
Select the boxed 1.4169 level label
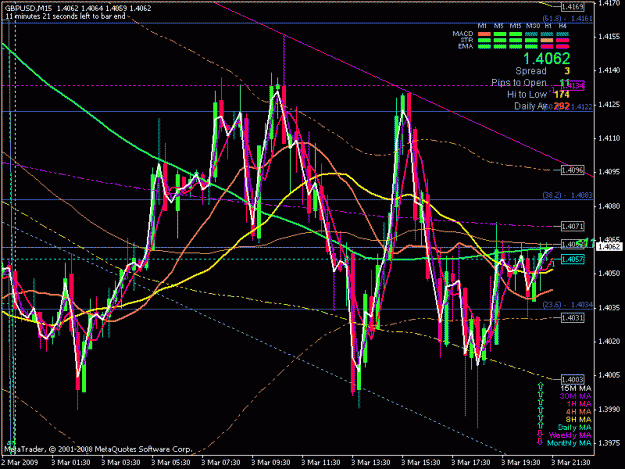(x=573, y=7)
